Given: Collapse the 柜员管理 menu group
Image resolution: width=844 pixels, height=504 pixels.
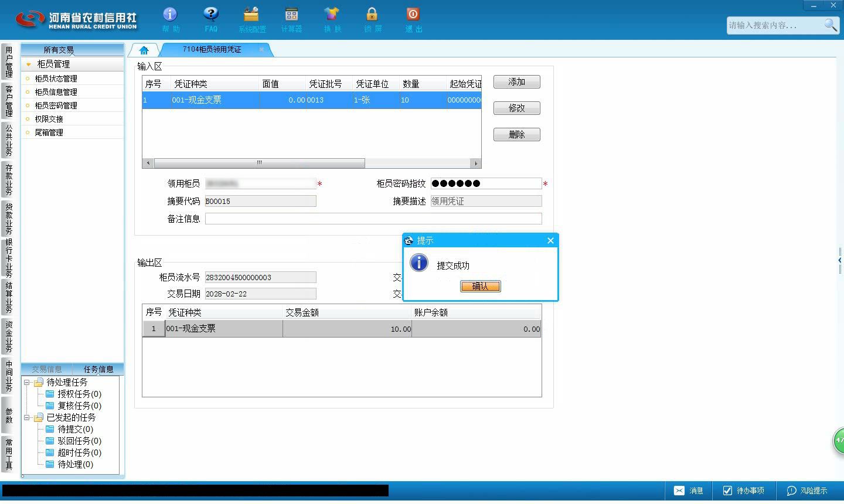Looking at the screenshot, I should pos(28,64).
